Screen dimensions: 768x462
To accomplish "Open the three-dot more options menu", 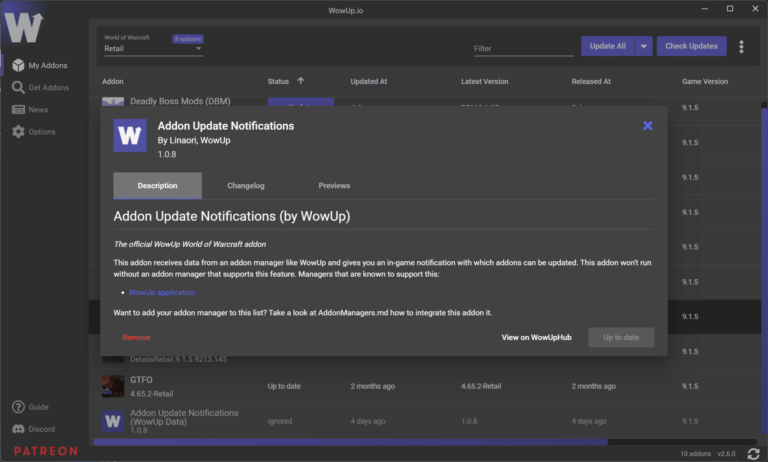I will pos(741,46).
